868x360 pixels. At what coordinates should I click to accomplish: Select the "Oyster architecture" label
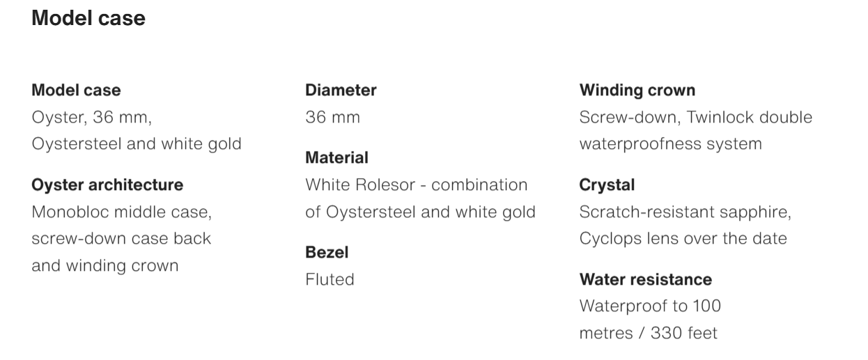pos(107,185)
